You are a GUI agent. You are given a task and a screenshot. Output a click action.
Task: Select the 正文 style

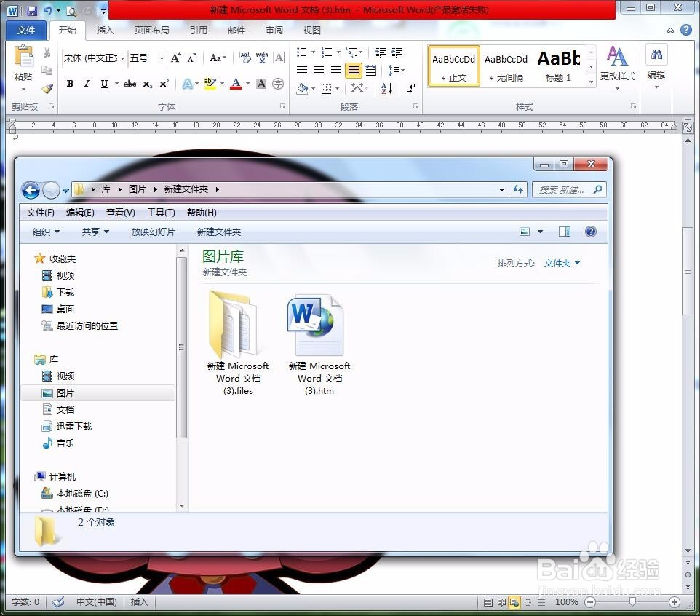pyautogui.click(x=453, y=66)
